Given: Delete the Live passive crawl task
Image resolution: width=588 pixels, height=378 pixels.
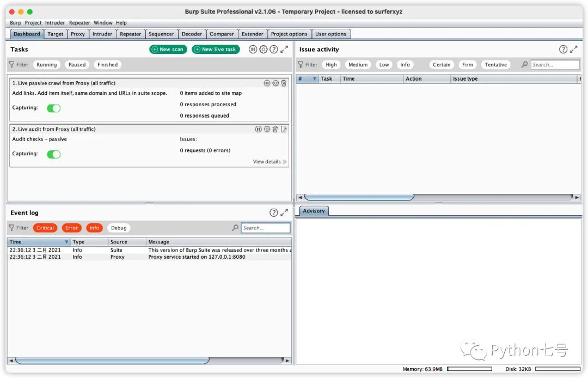Looking at the screenshot, I should 284,83.
